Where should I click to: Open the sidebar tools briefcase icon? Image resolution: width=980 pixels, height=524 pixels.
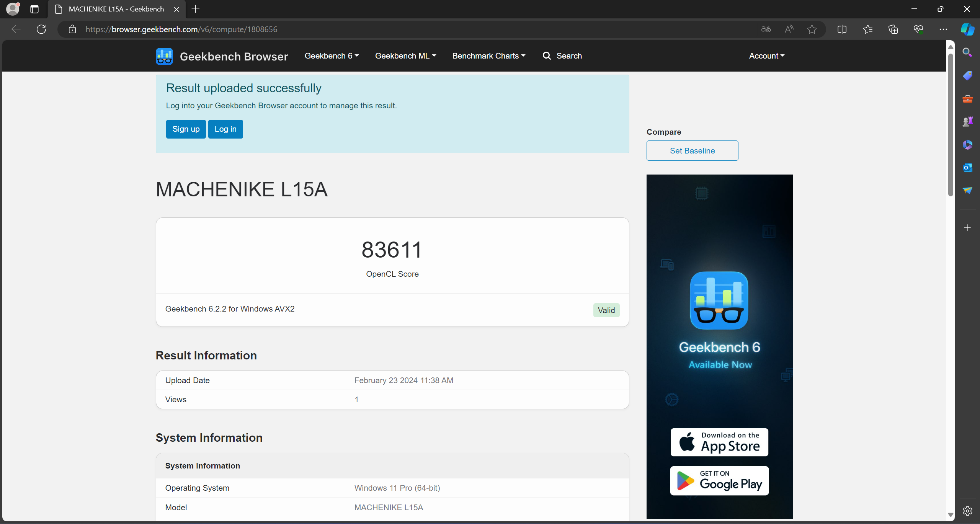click(x=967, y=99)
